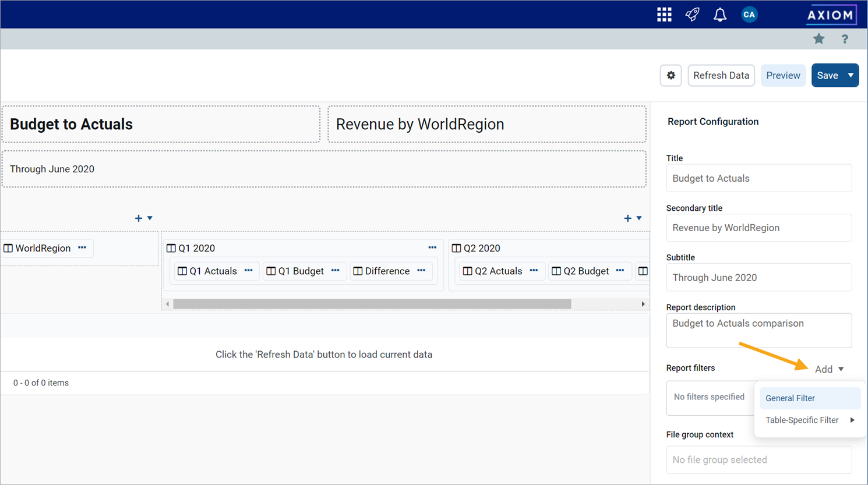Image resolution: width=868 pixels, height=485 pixels.
Task: Open the apps grid menu
Action: (x=664, y=15)
